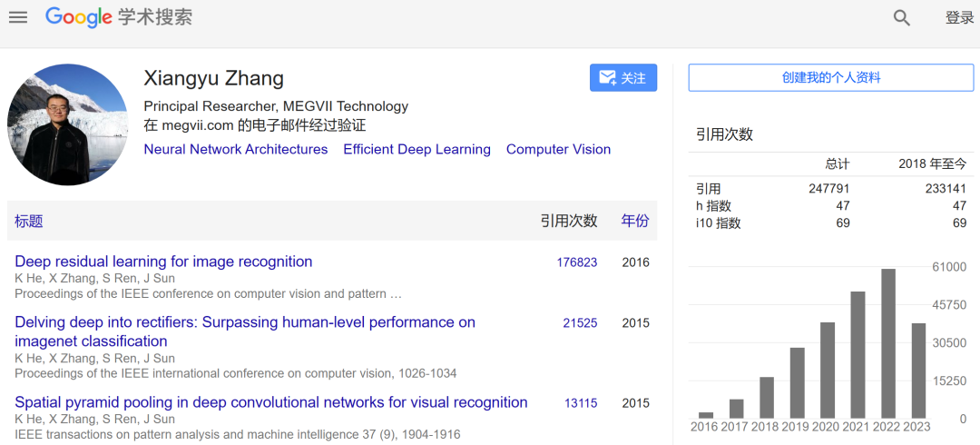The width and height of the screenshot is (980, 445).
Task: Click the megvii.com verified email text
Action: (x=255, y=126)
